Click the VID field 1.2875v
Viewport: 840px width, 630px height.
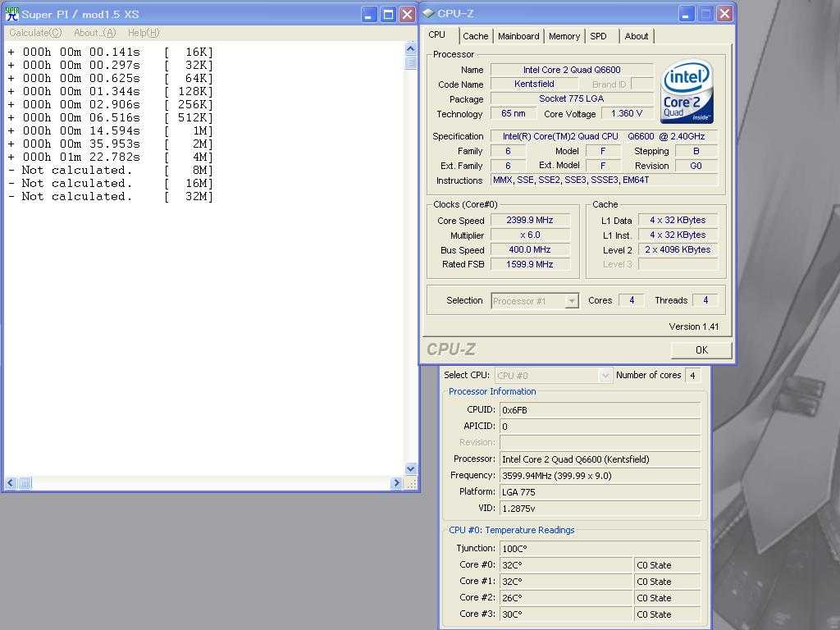(x=600, y=509)
